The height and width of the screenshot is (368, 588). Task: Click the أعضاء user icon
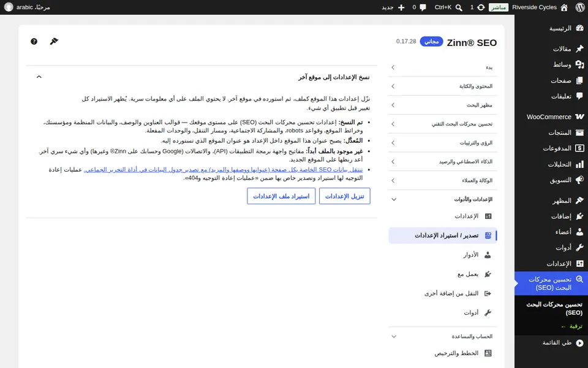click(x=580, y=232)
